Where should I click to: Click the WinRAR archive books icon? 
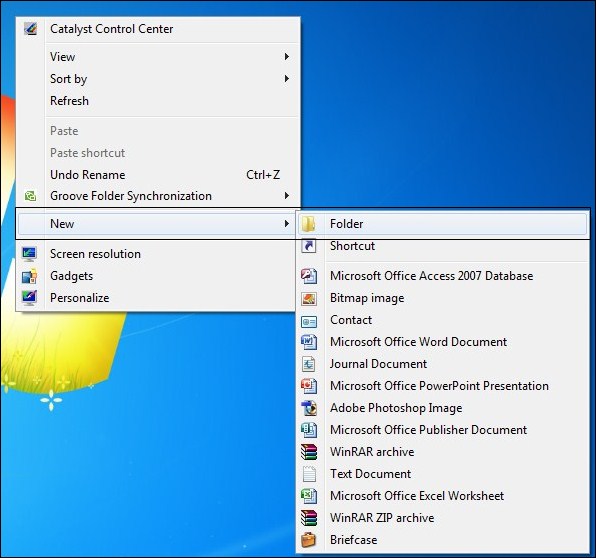tap(309, 452)
